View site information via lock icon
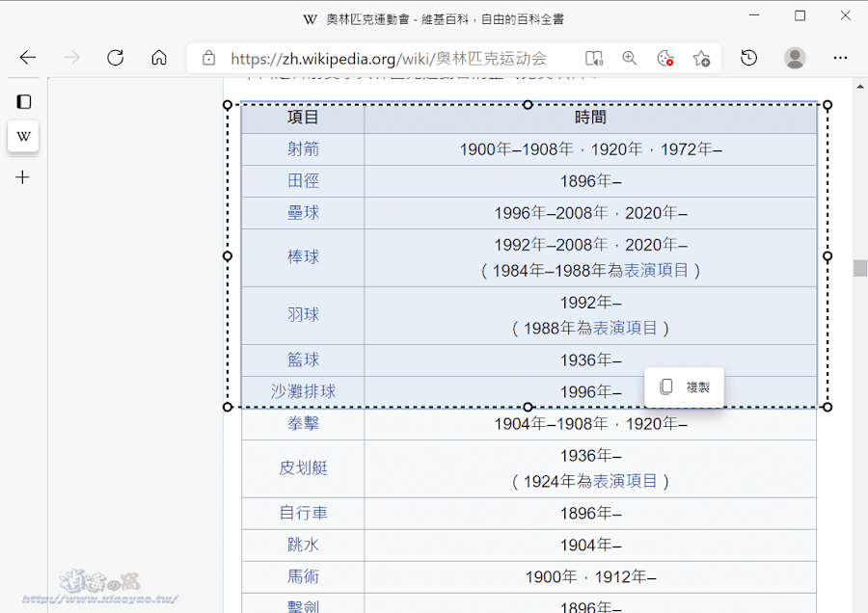Screen dimensions: 868x613 [208, 58]
